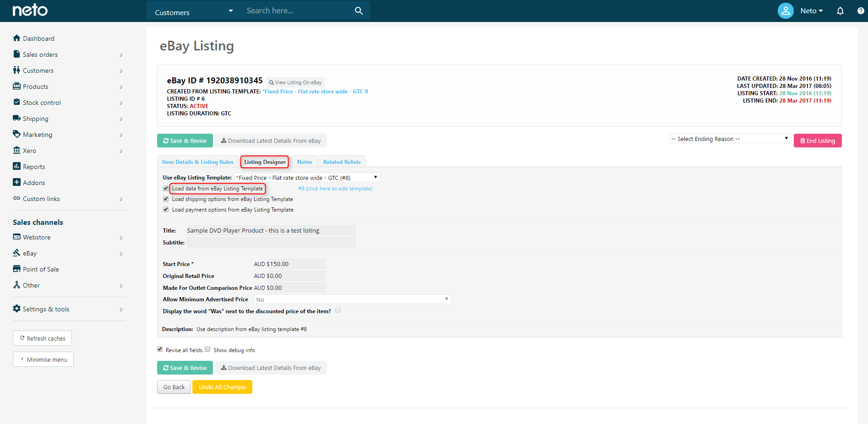
Task: Open the Select Ending Reason dropdown
Action: click(x=730, y=139)
